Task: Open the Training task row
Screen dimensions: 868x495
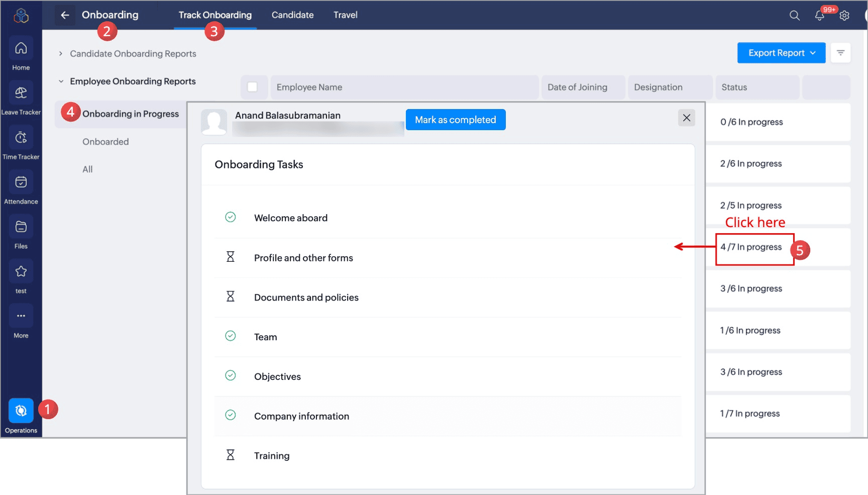Action: [448, 456]
